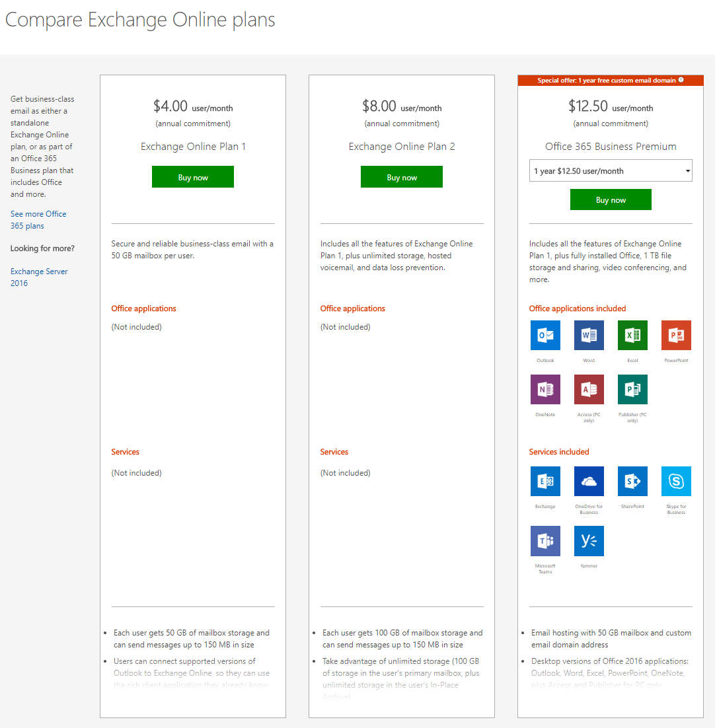The width and height of the screenshot is (715, 728).
Task: Click the Special offer free domain banner
Action: pos(611,81)
